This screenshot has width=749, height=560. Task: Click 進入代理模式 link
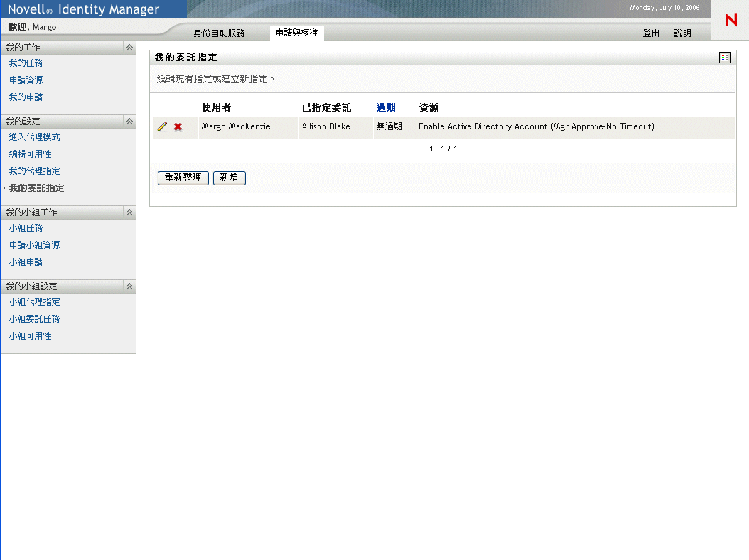tap(34, 137)
